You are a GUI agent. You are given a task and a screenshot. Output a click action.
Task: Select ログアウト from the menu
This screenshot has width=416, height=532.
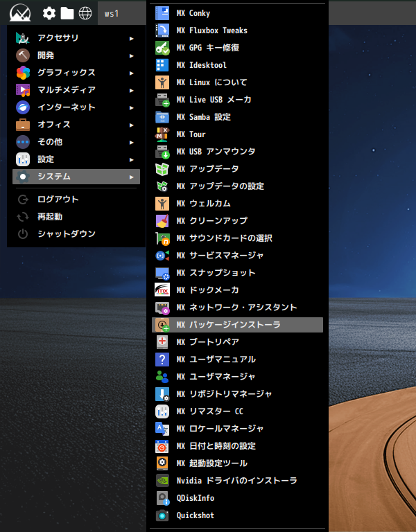(x=76, y=199)
